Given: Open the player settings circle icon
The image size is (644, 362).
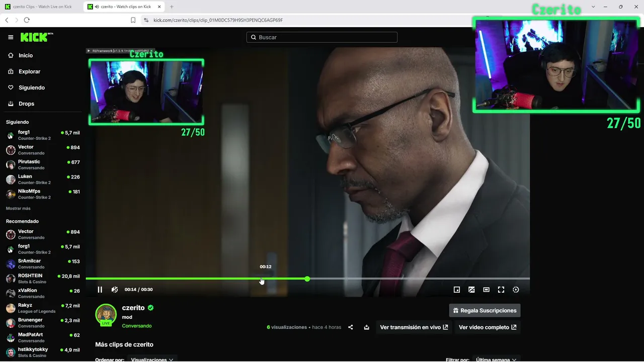Looking at the screenshot, I should [x=516, y=290].
